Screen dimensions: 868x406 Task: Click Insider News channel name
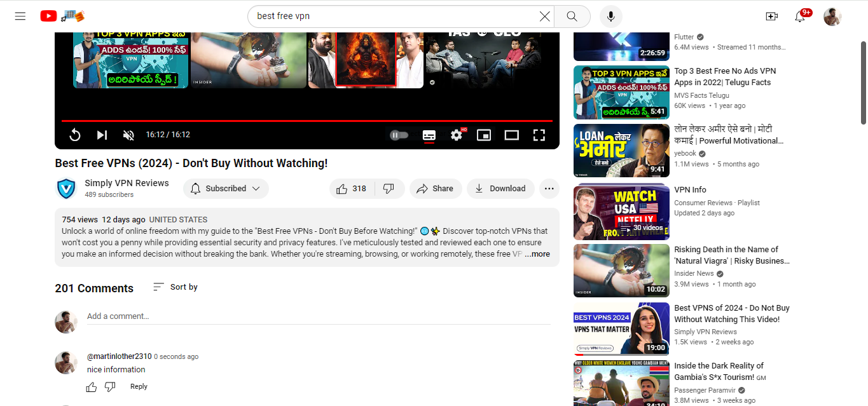tap(694, 273)
